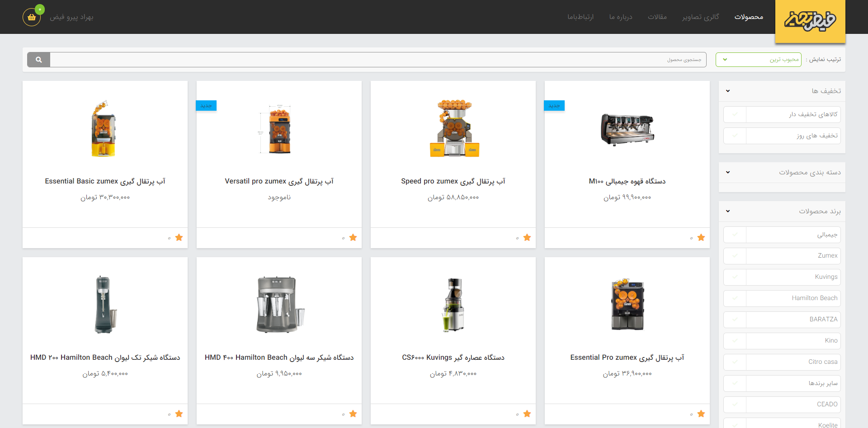Open Essential Pro zumex product title
Image resolution: width=868 pixels, height=428 pixels.
click(x=627, y=357)
